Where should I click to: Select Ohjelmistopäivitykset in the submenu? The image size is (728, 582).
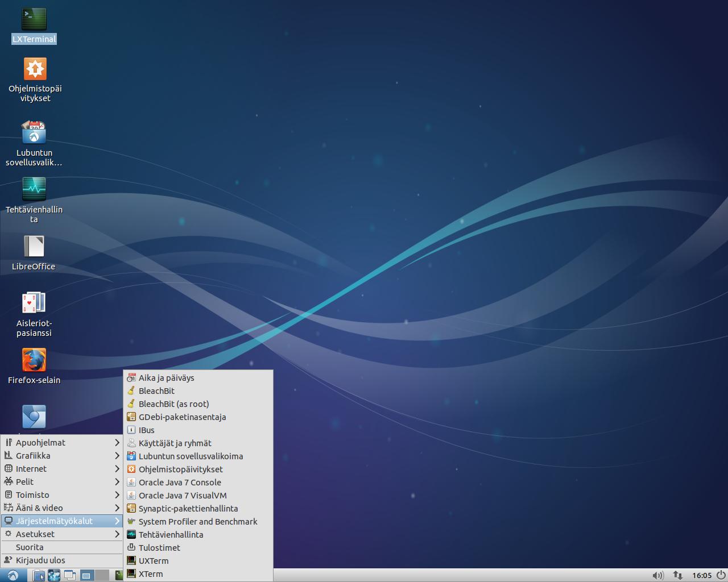point(198,469)
